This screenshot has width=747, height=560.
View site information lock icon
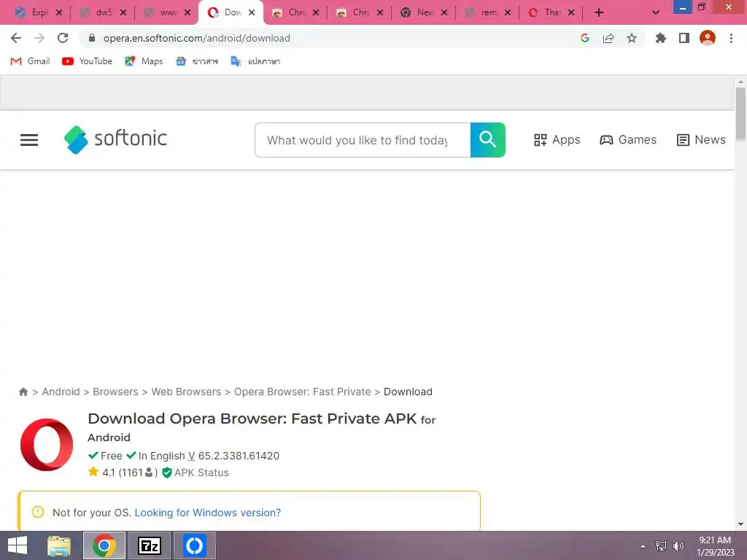[x=92, y=38]
